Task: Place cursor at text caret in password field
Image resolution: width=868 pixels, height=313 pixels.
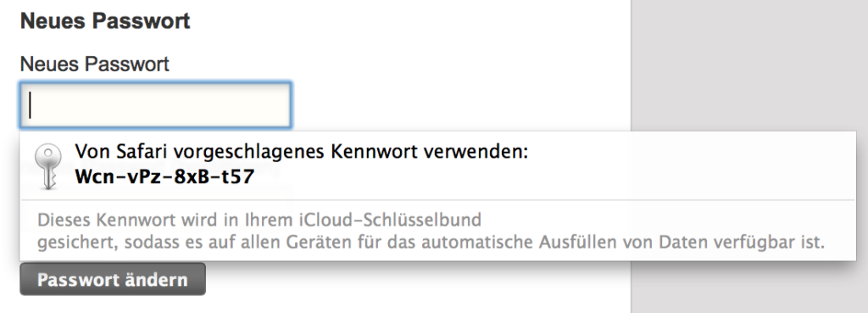Action: 31,105
